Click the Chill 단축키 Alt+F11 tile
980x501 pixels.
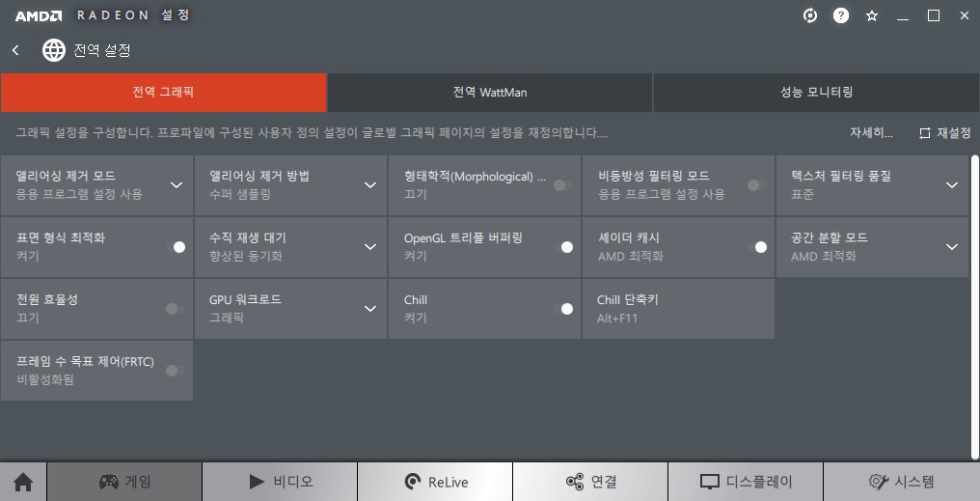coord(678,309)
